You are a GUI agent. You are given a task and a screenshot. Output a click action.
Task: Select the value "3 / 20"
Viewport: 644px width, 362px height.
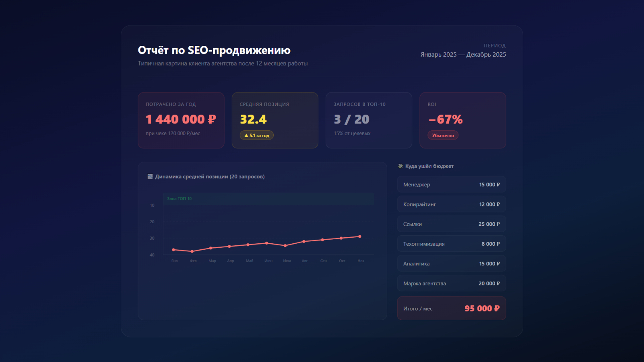coord(351,119)
